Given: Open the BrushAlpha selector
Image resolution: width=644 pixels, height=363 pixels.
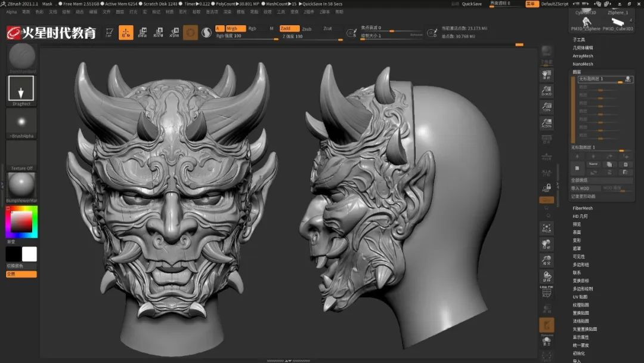Looking at the screenshot, I should coord(21,122).
